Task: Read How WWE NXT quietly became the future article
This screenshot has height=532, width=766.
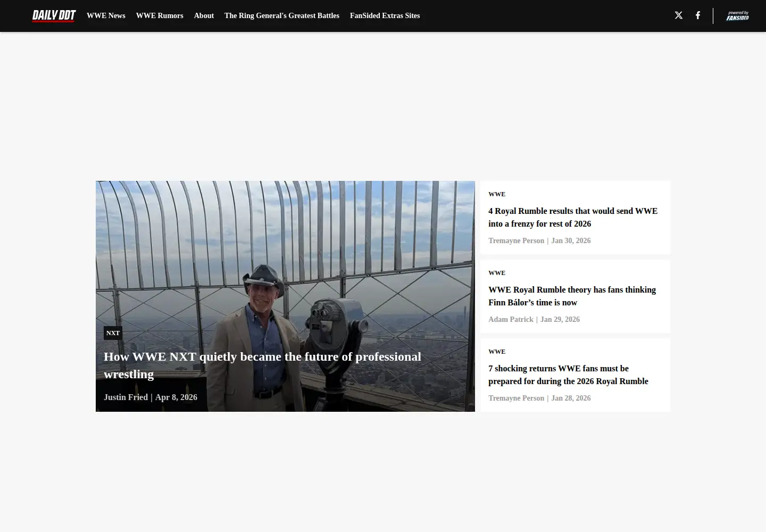Action: point(262,365)
